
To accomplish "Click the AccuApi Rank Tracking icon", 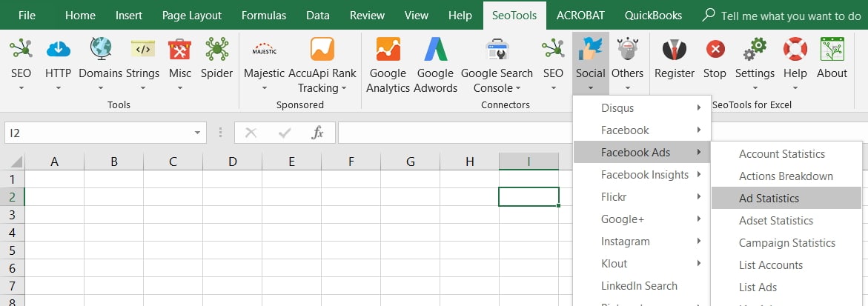I will click(x=322, y=49).
